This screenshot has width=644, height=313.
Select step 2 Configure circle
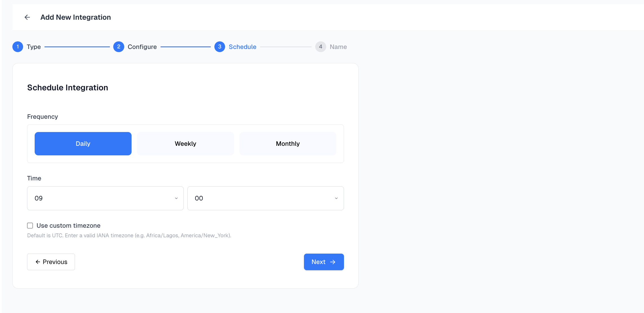tap(119, 47)
